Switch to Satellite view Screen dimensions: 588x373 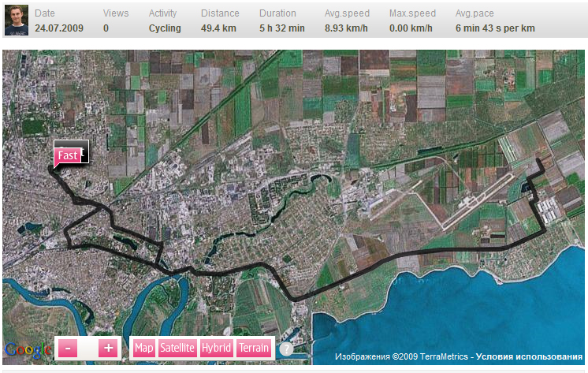pos(177,348)
